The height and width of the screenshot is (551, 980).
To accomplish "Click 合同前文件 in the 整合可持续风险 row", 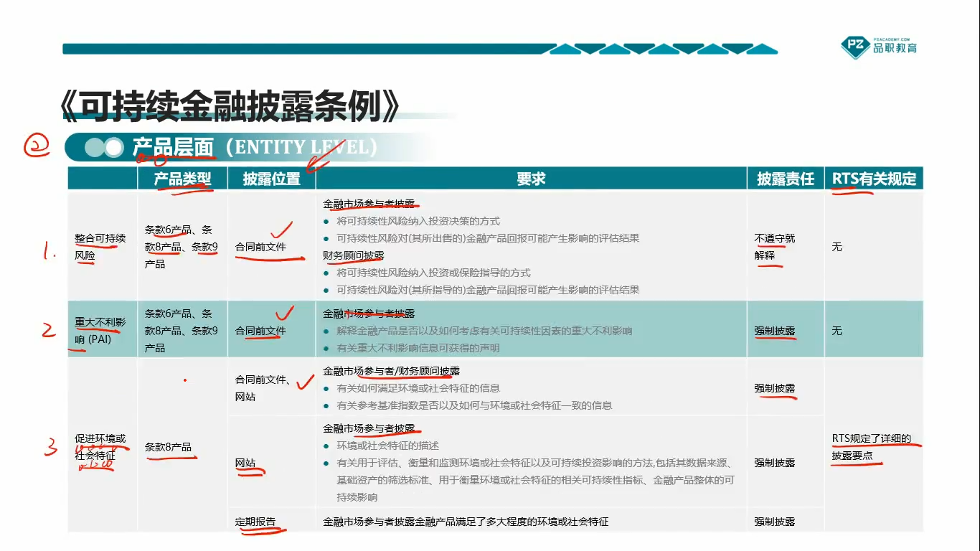I will pyautogui.click(x=260, y=247).
